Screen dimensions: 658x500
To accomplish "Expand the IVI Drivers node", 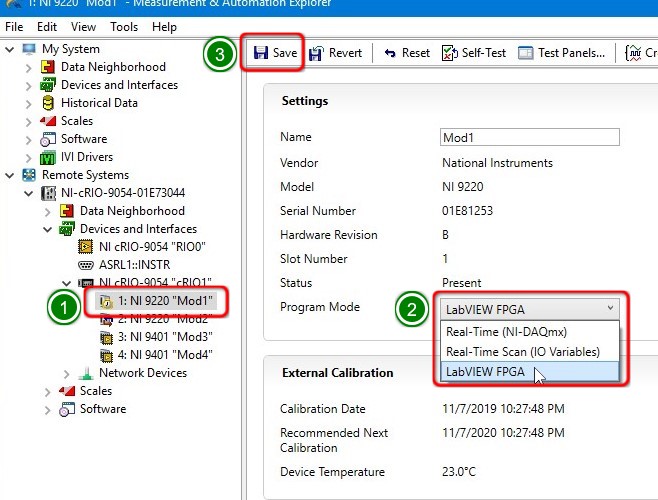I will coord(28,158).
